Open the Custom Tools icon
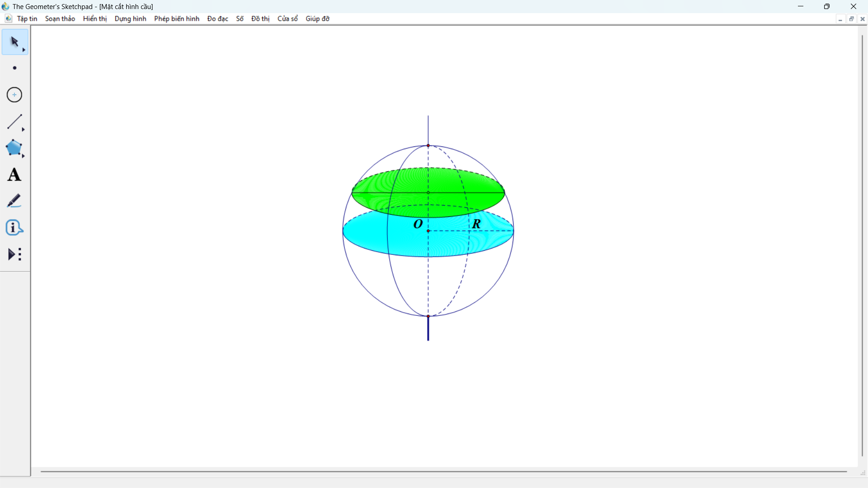868x488 pixels. (x=14, y=254)
